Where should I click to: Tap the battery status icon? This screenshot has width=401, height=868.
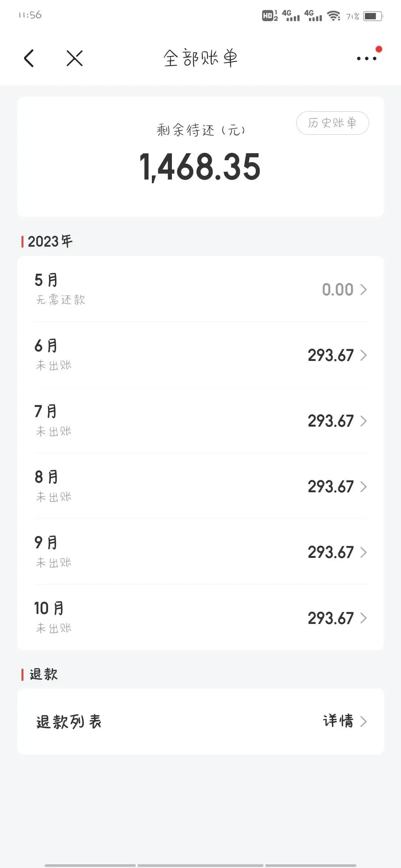click(x=372, y=16)
